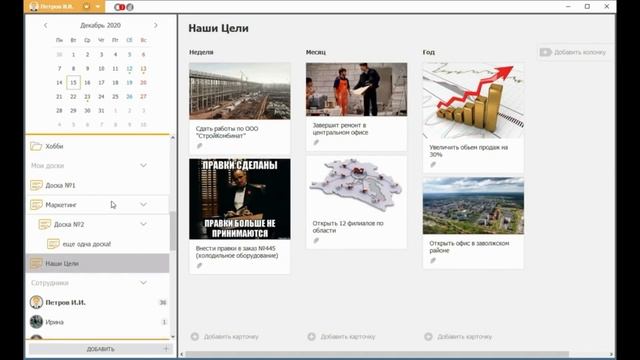This screenshot has width=640, height=360.
Task: Select December 15 in the calendar
Action: coord(73,82)
